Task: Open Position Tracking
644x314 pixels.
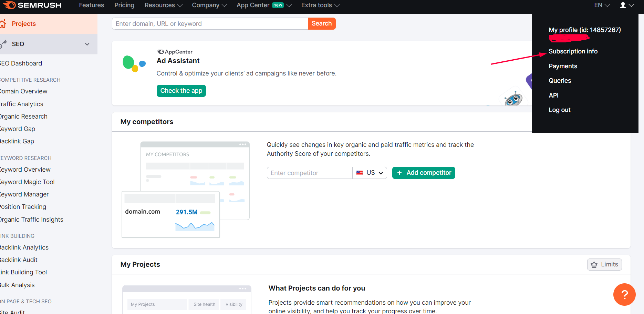Action: (23, 207)
